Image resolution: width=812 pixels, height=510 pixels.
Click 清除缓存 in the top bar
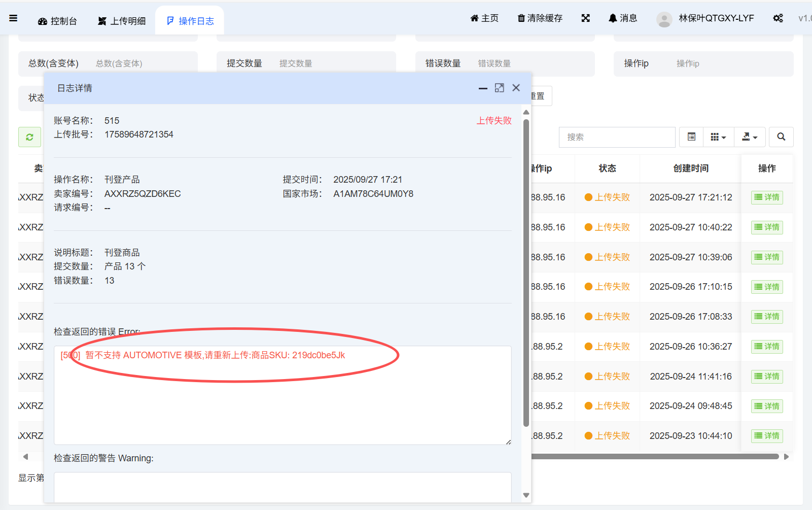540,18
